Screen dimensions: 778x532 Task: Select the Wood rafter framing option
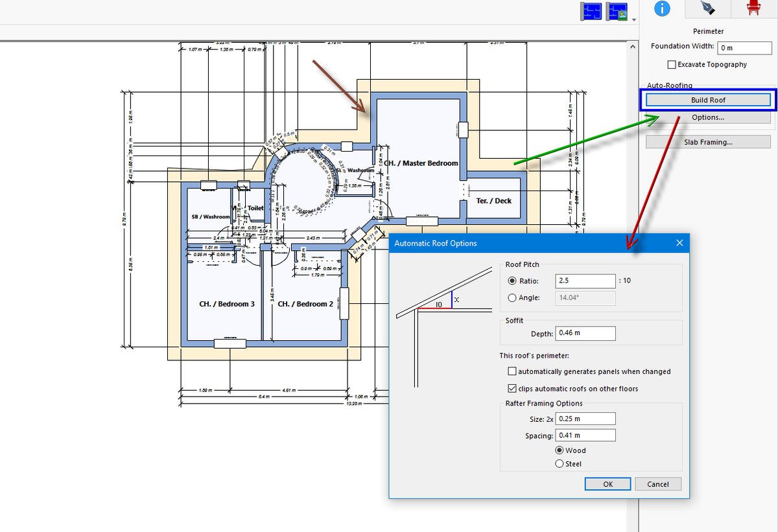[559, 450]
